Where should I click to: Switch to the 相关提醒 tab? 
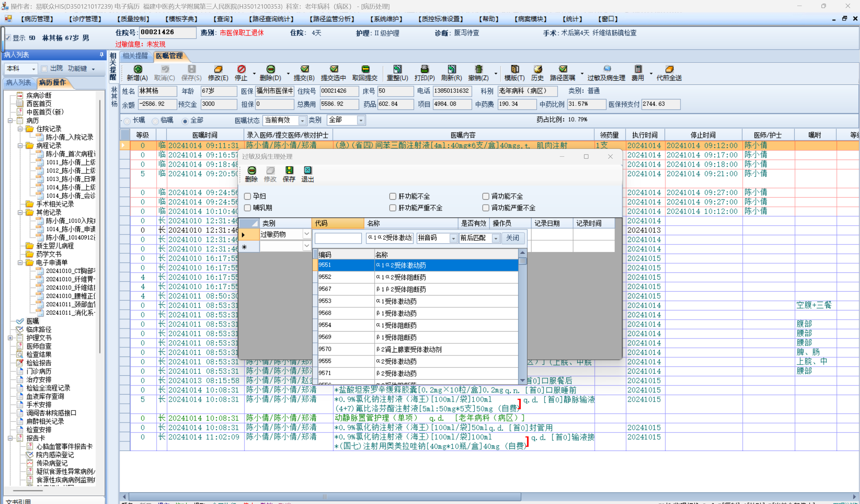point(135,56)
